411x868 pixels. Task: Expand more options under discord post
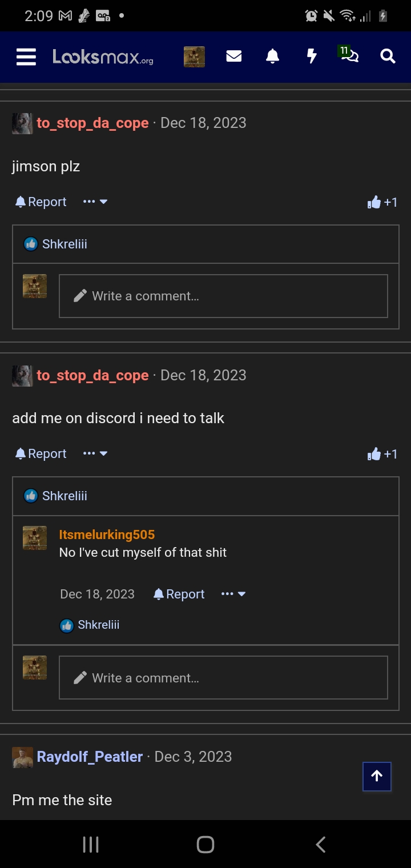point(95,453)
